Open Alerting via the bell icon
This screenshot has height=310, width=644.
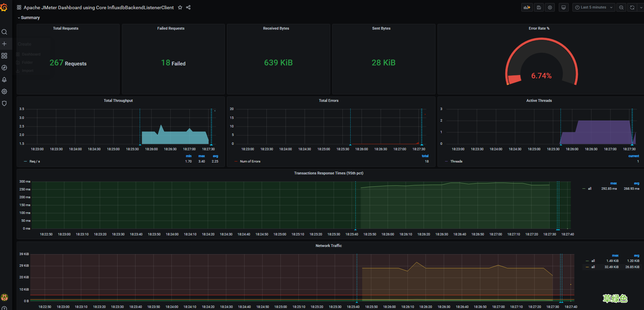click(4, 79)
